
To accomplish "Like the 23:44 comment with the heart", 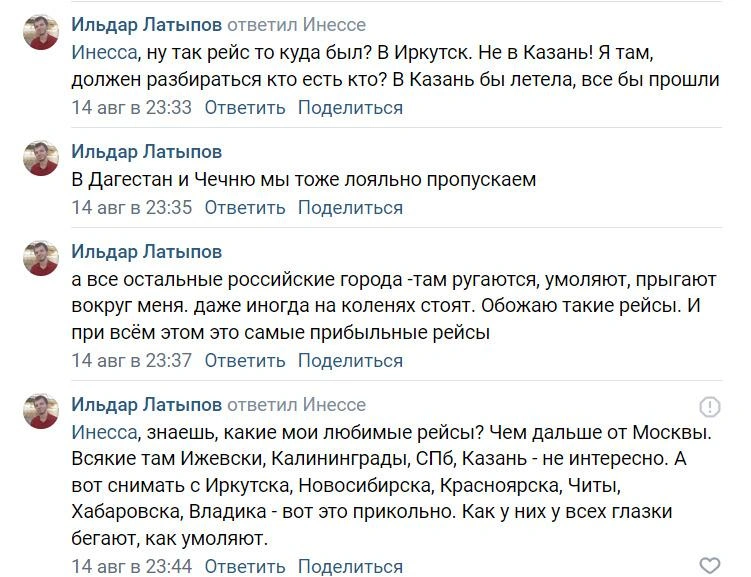I will (x=709, y=565).
